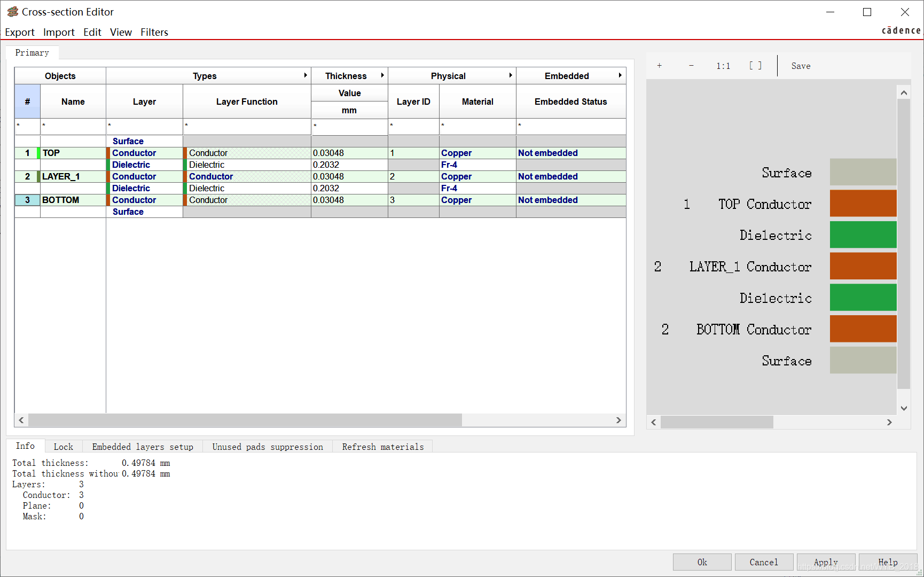
Task: Open the Export menu
Action: coord(20,32)
